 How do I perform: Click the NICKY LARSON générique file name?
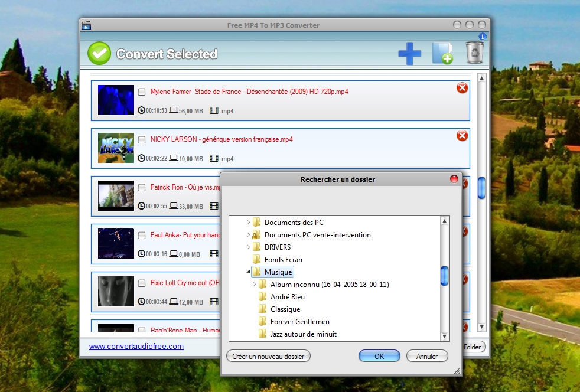tap(221, 139)
